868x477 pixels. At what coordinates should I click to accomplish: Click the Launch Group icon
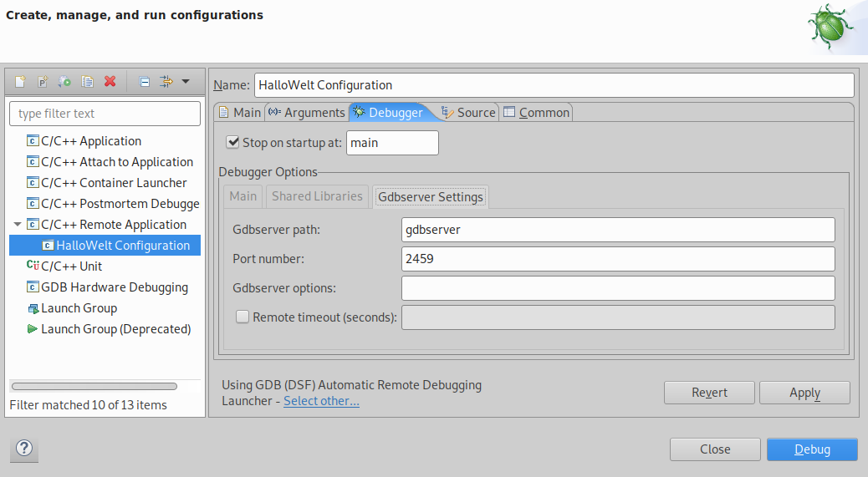click(x=33, y=308)
